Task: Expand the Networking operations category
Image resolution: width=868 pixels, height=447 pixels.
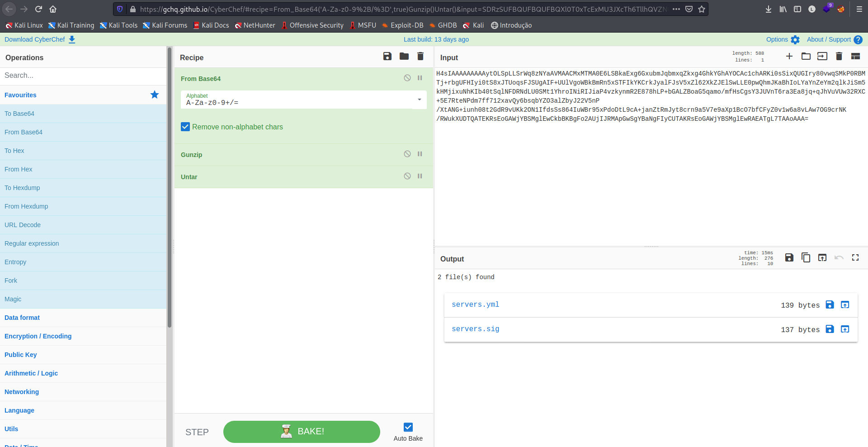Action: [22, 392]
